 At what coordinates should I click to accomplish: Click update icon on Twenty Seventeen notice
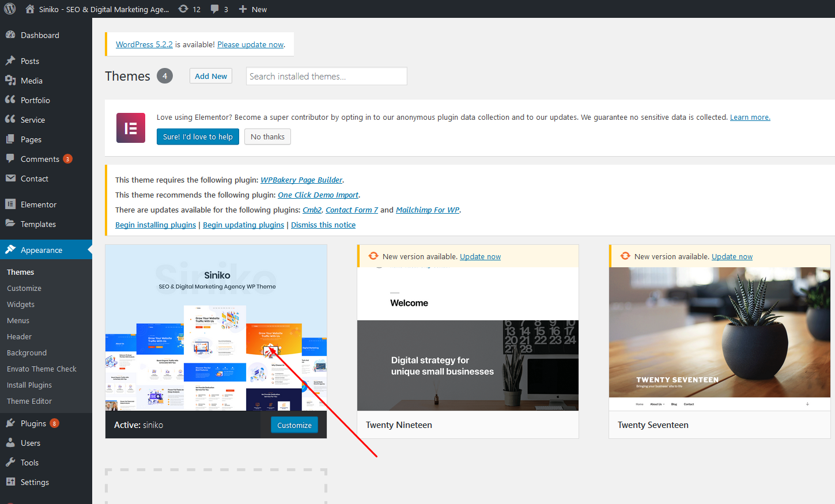[625, 256]
